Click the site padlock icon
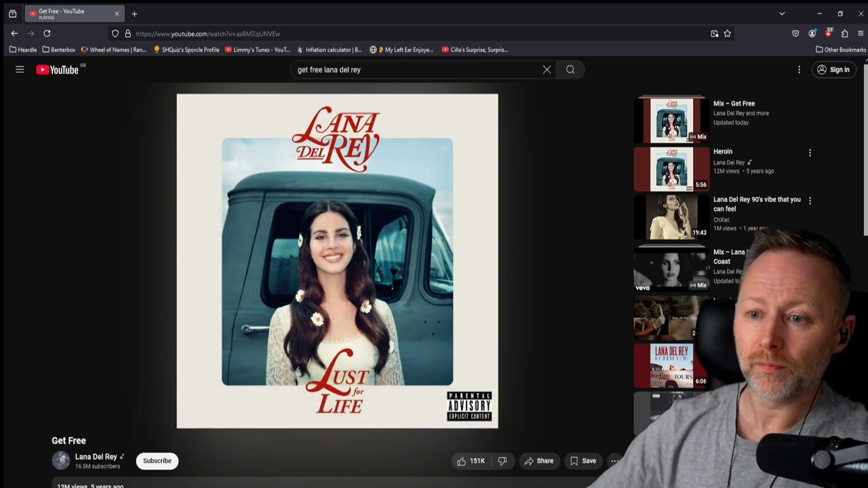This screenshot has height=488, width=868. [x=127, y=33]
